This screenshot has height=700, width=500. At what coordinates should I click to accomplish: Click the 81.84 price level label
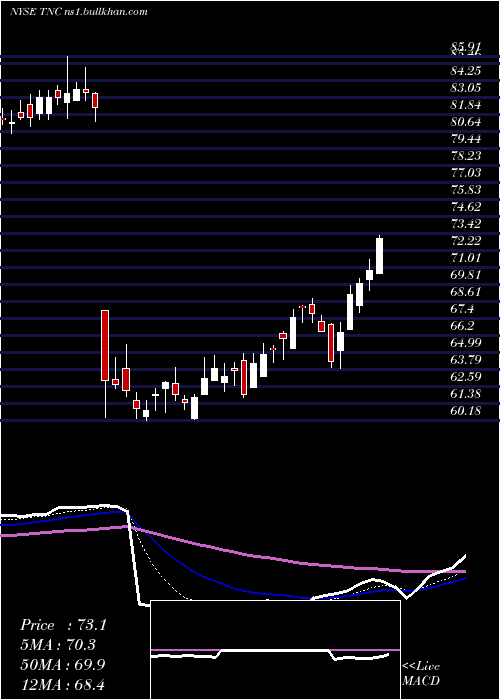(x=466, y=104)
